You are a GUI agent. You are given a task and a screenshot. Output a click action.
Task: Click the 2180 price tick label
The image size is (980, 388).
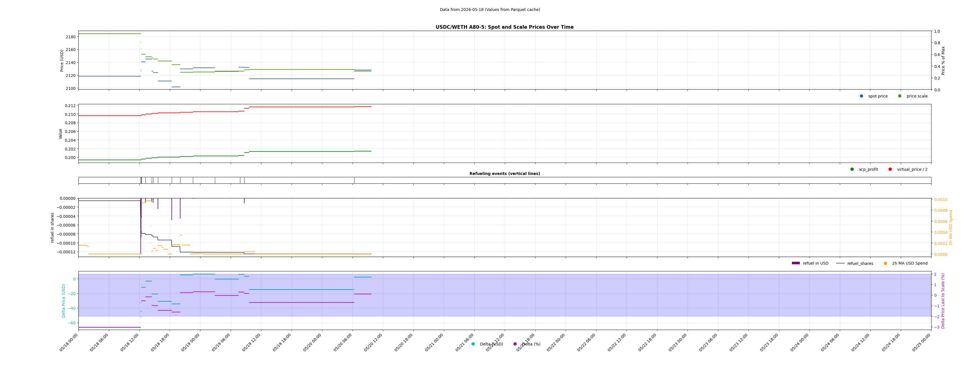click(x=71, y=37)
